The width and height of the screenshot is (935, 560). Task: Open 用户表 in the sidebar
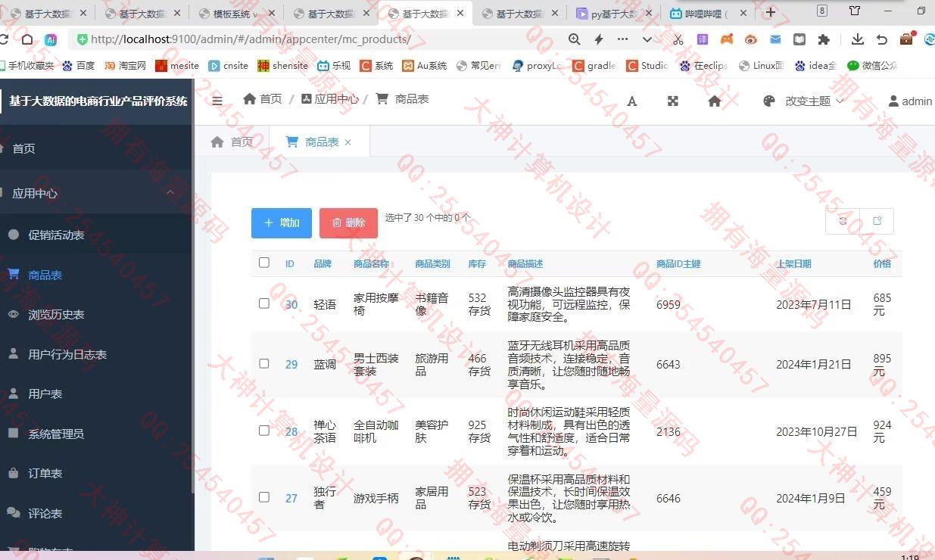tap(45, 394)
